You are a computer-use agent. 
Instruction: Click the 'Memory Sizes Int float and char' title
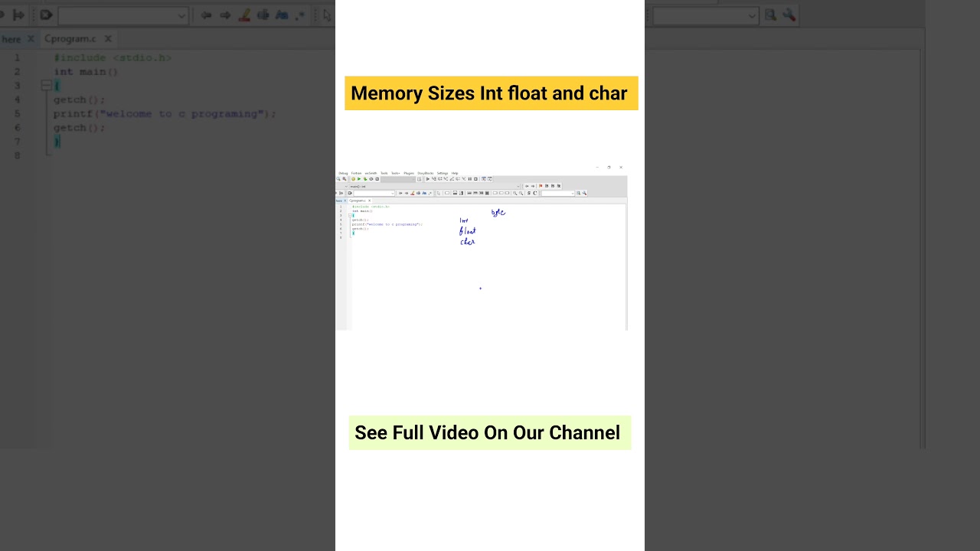491,93
